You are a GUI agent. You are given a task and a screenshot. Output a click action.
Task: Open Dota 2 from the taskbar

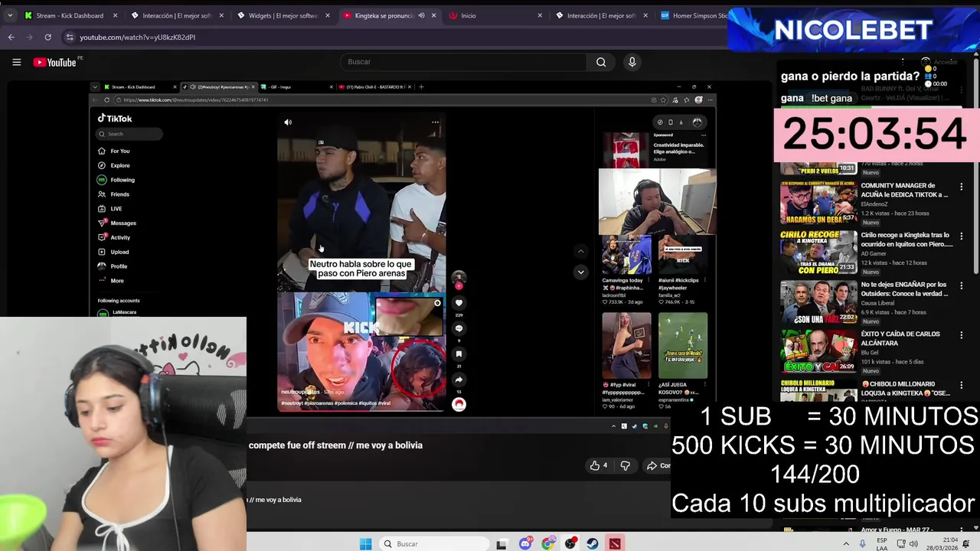(x=615, y=544)
